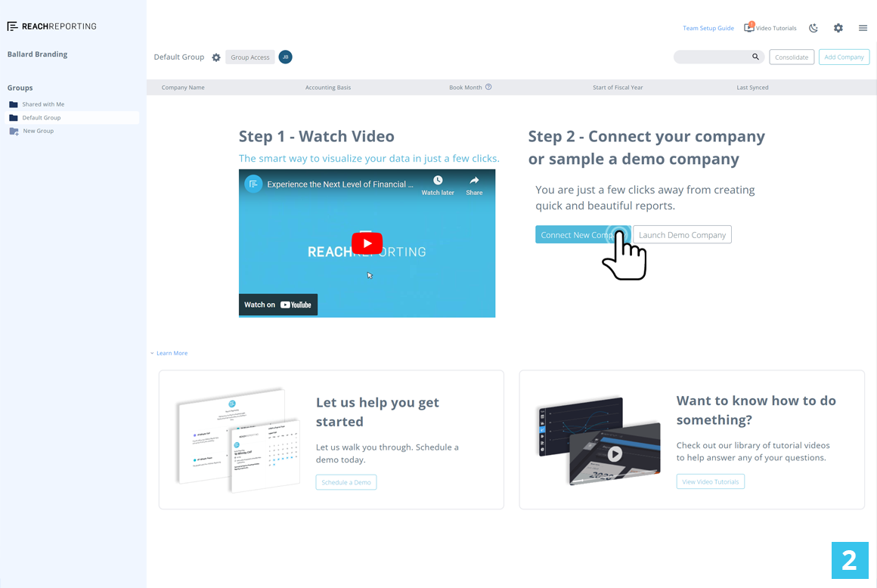Click the Default Group heading text

pos(179,57)
